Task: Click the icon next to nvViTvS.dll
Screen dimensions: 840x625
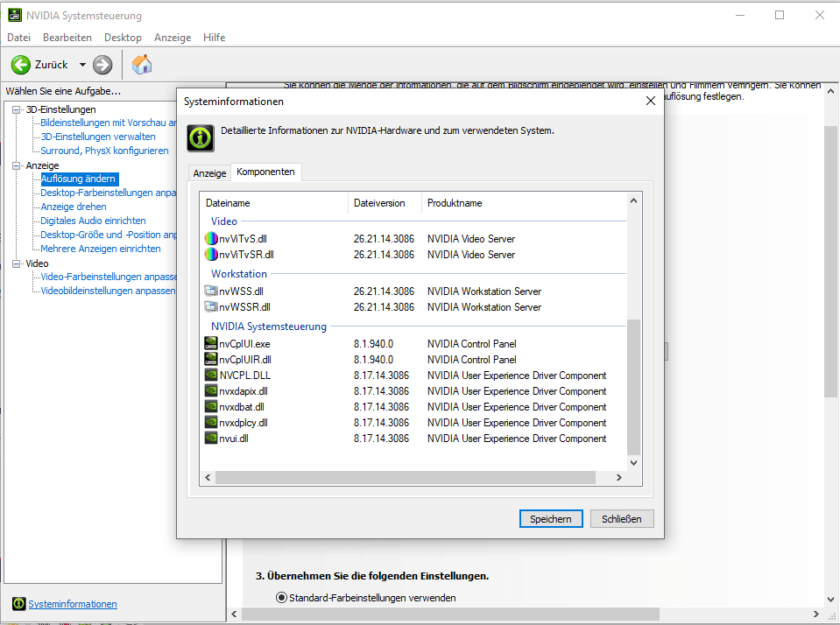Action: pyautogui.click(x=211, y=238)
